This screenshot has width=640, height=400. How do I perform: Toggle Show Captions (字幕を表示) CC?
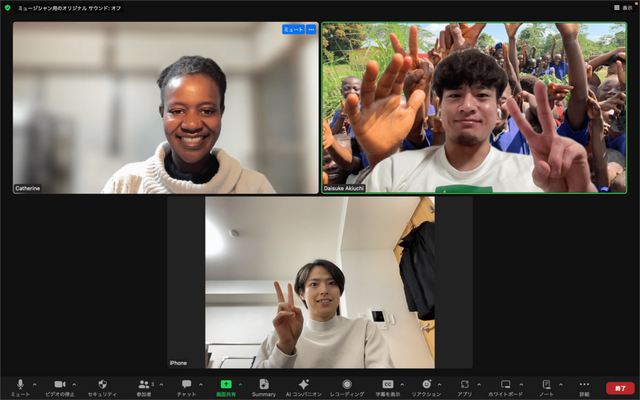click(x=387, y=384)
